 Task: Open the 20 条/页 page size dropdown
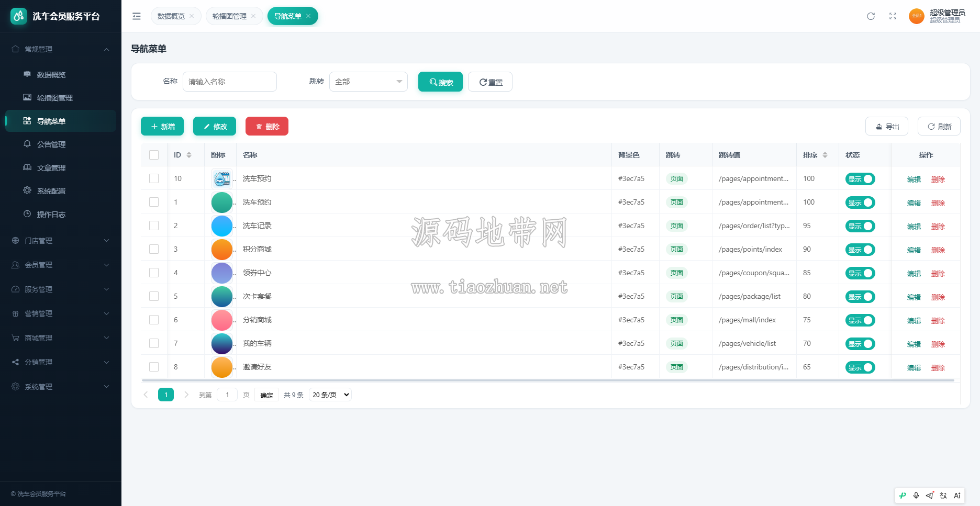(x=330, y=395)
